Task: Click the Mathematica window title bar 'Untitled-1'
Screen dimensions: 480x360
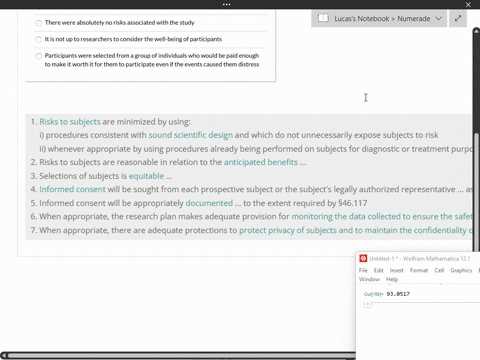Action: tap(419, 258)
